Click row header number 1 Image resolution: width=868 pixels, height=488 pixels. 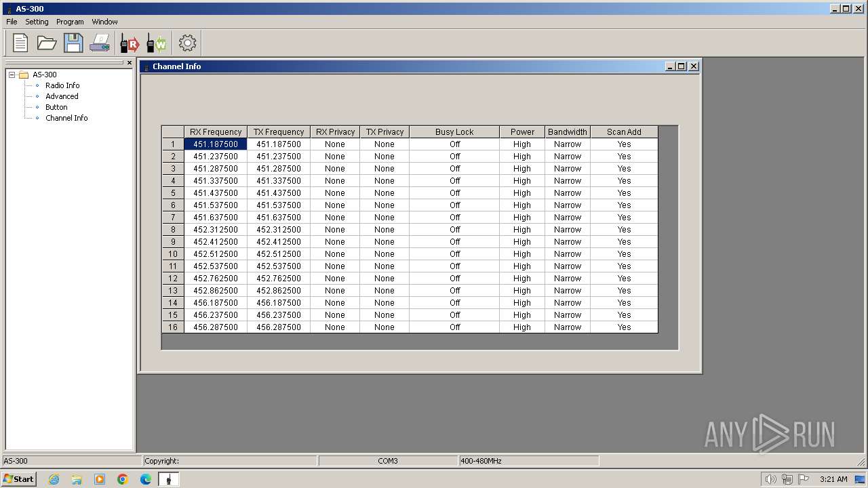tap(173, 144)
